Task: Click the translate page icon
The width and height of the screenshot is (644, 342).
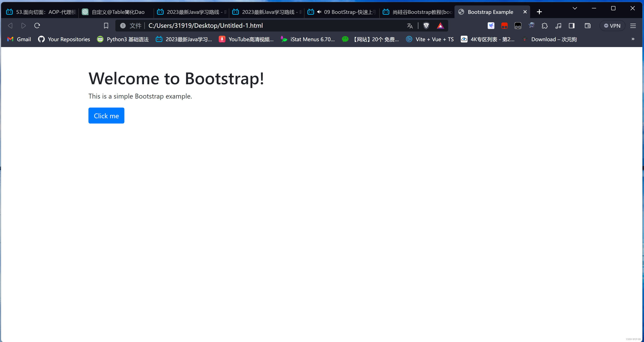Action: click(410, 26)
